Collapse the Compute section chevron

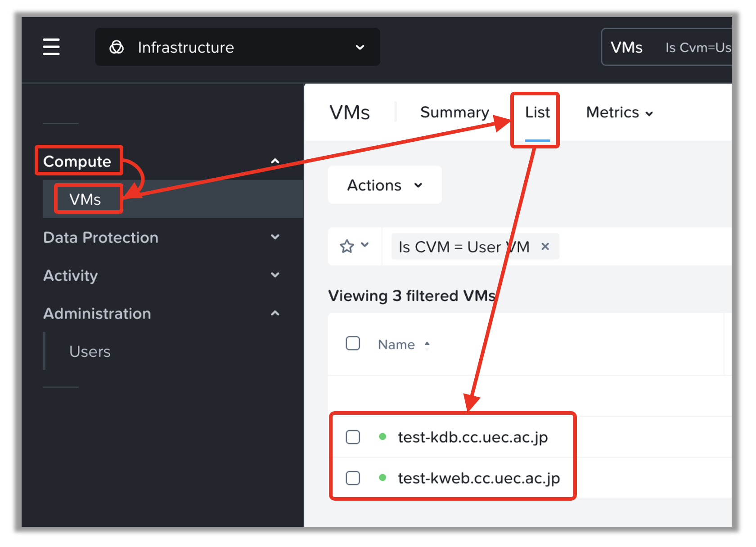pyautogui.click(x=275, y=161)
